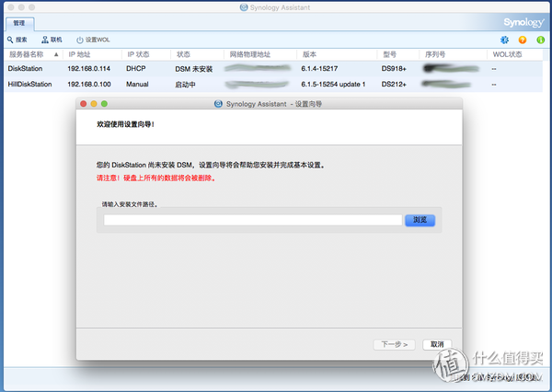Click the Synology Assistant icon in wizard titlebar
Screen dimensions: 552x392
click(218, 104)
